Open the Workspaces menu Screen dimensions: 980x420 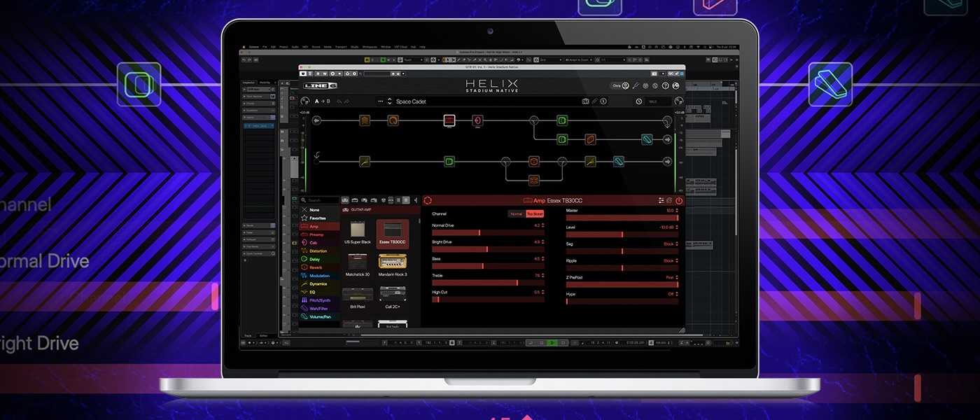pyautogui.click(x=370, y=47)
